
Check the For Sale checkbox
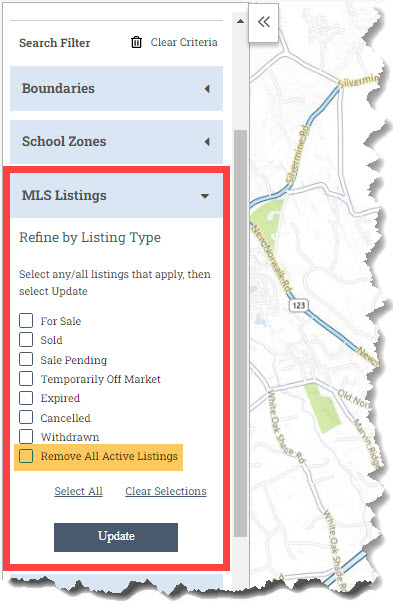click(x=26, y=320)
